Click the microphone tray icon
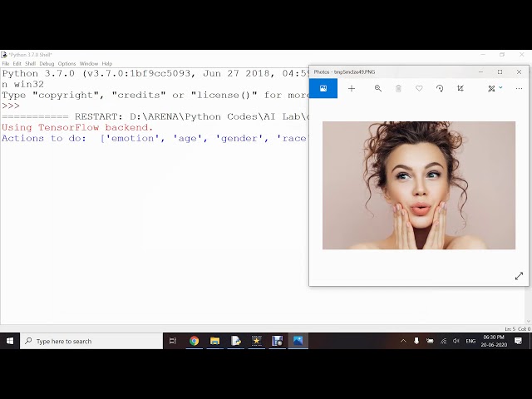Image resolution: width=532 pixels, height=399 pixels. click(x=416, y=341)
